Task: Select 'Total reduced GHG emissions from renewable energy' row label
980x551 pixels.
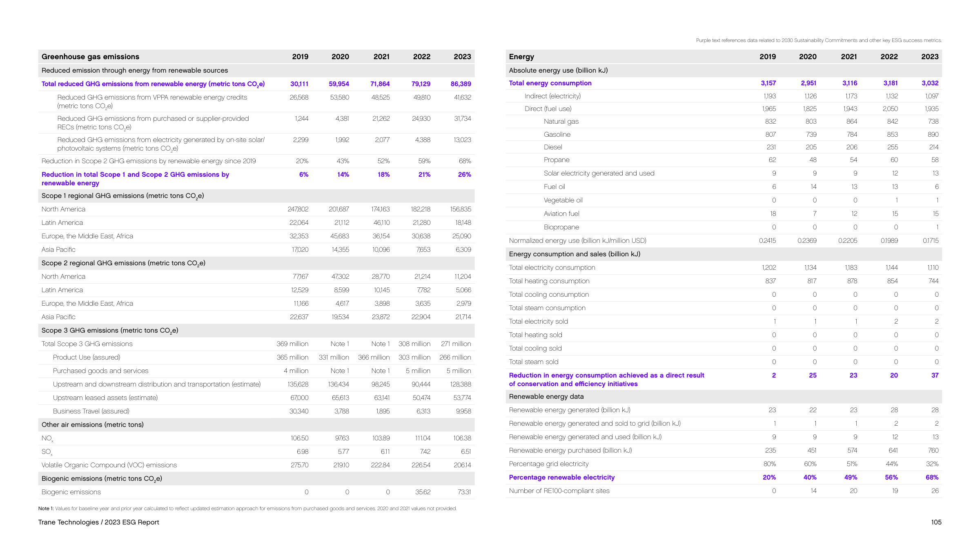Action: pos(153,84)
